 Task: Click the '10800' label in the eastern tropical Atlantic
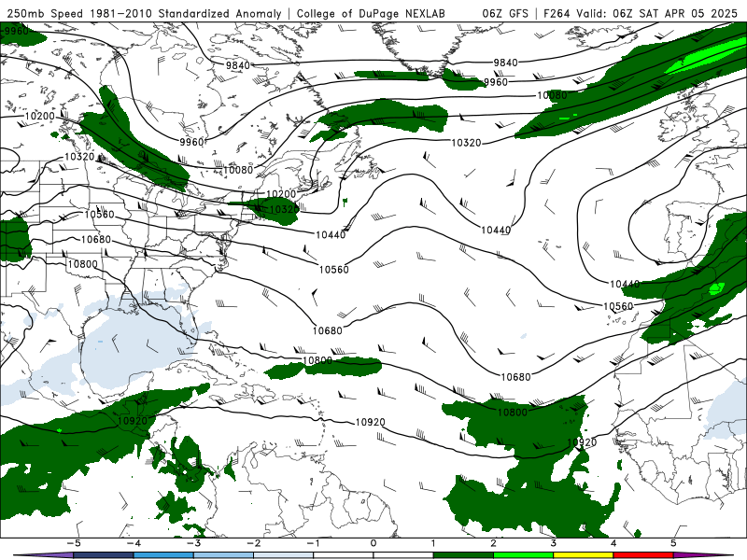coord(513,413)
